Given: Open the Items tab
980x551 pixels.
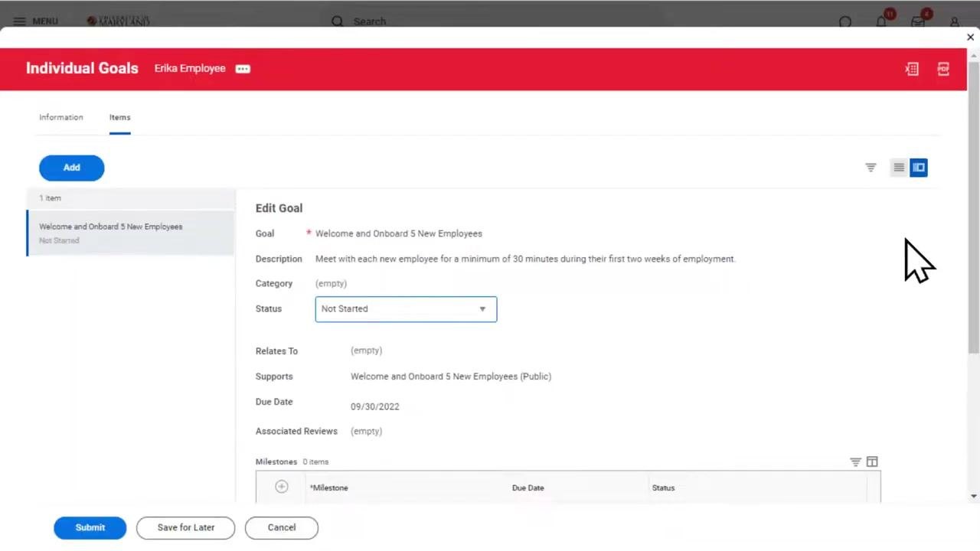Looking at the screenshot, I should click(x=119, y=117).
